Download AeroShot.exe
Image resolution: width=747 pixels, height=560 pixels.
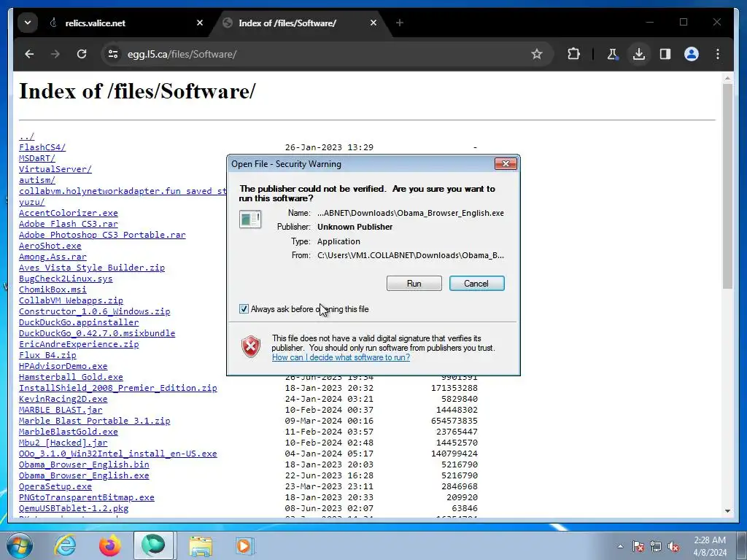pos(50,246)
